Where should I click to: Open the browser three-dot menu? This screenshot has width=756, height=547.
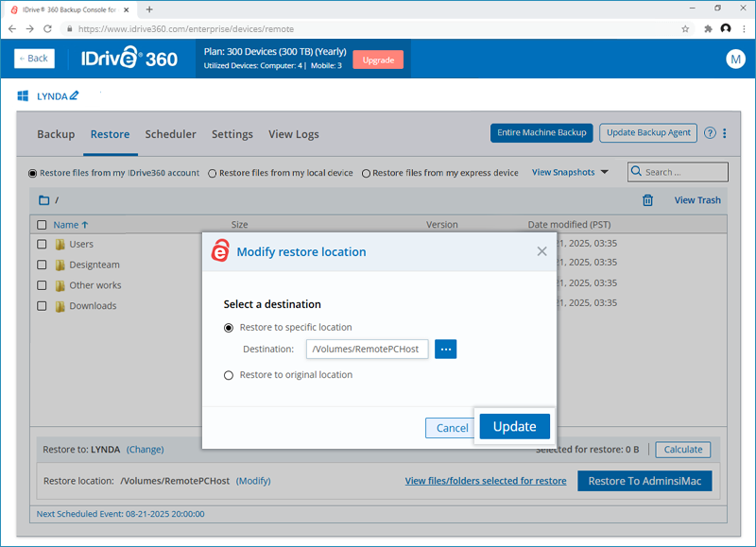[x=744, y=29]
